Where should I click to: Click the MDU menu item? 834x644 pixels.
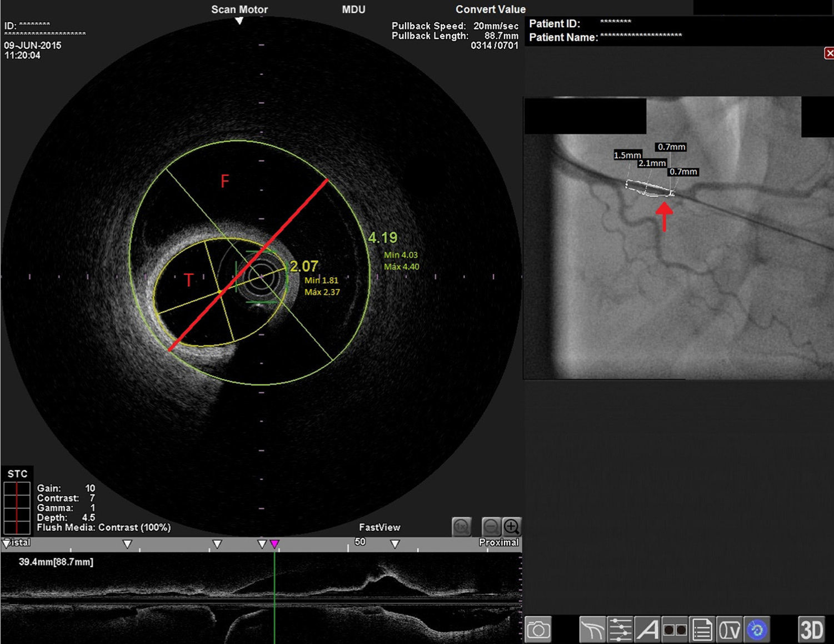tap(353, 9)
